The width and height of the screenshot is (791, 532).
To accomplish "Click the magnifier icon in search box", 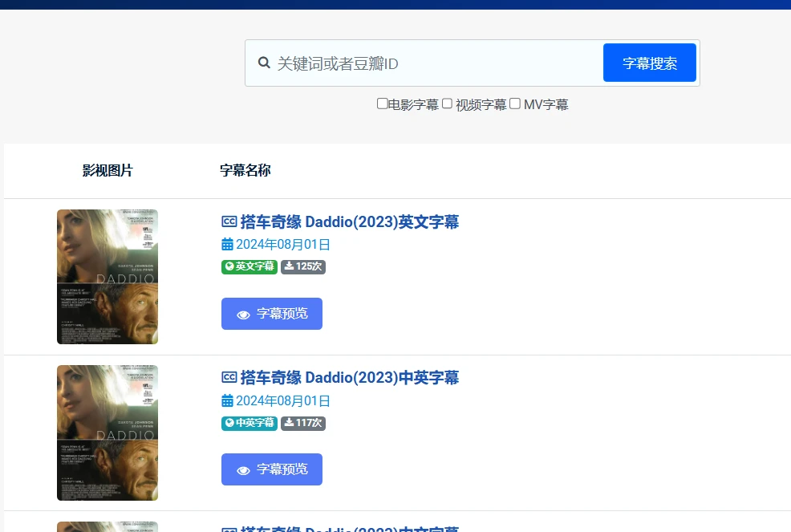I will pyautogui.click(x=264, y=63).
